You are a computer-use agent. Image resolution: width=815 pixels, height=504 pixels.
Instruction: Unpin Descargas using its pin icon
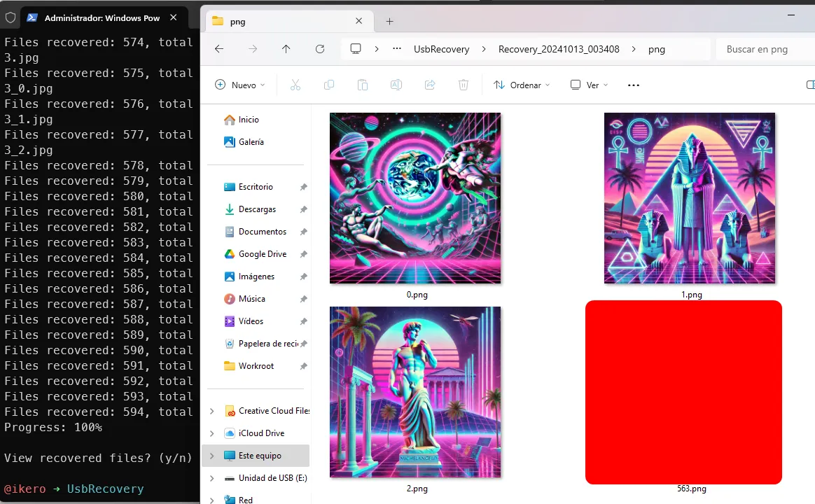tap(304, 209)
